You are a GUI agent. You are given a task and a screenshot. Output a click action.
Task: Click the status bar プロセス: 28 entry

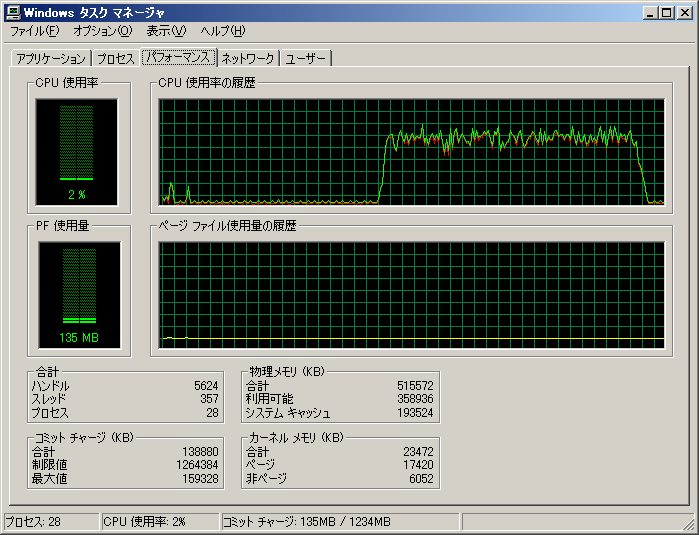tap(51, 522)
